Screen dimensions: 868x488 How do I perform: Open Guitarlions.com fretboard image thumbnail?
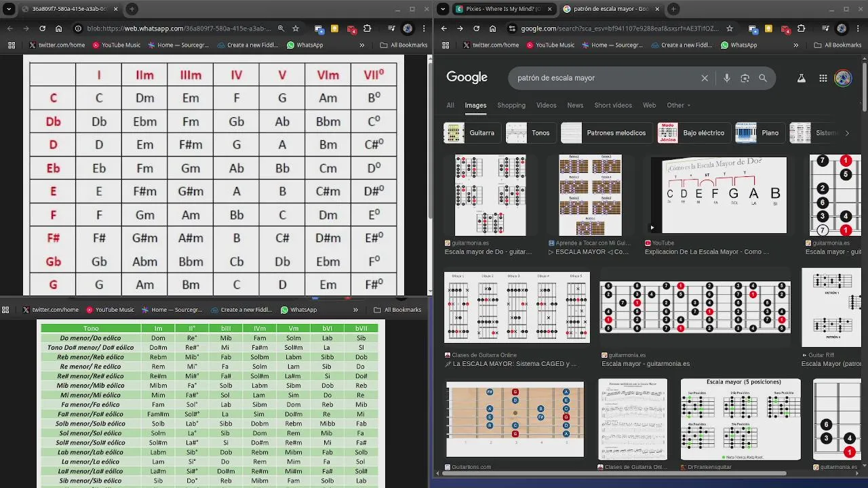[x=515, y=419]
